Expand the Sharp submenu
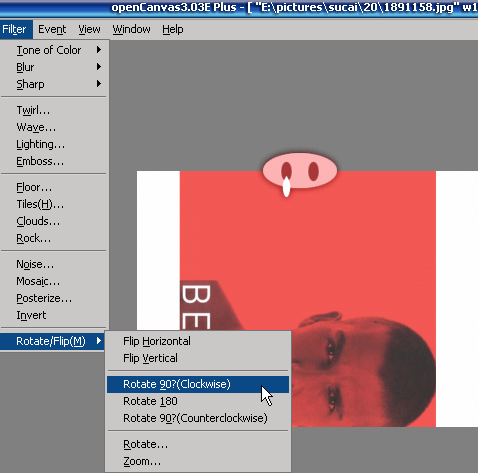The image size is (478, 473). [x=54, y=84]
